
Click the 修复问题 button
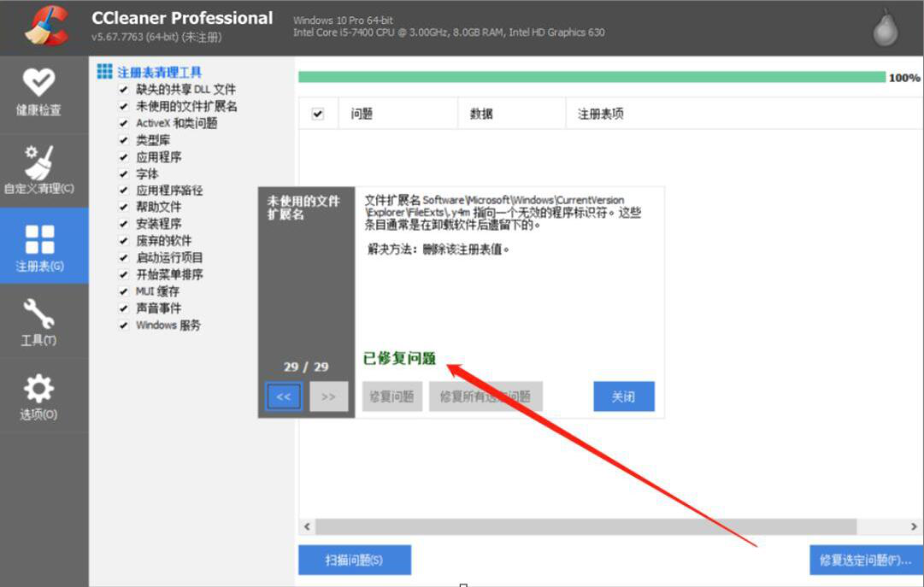click(391, 396)
